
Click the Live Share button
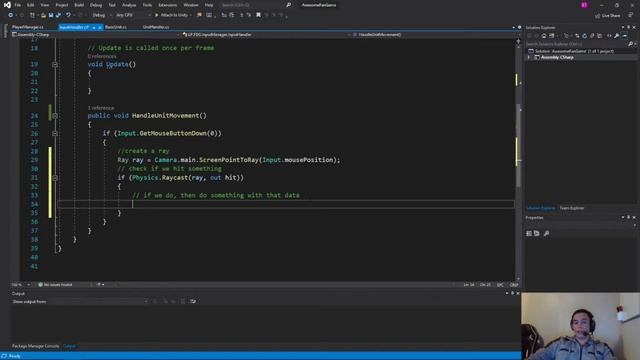(607, 16)
